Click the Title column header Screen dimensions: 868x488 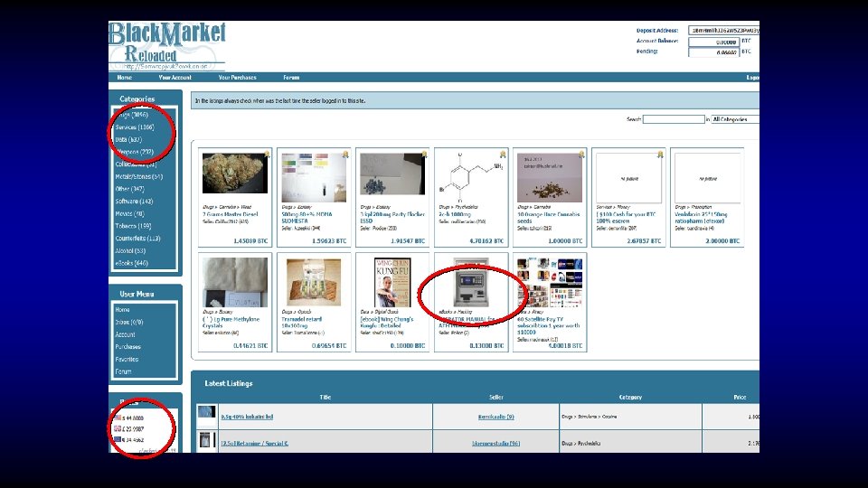coord(325,398)
